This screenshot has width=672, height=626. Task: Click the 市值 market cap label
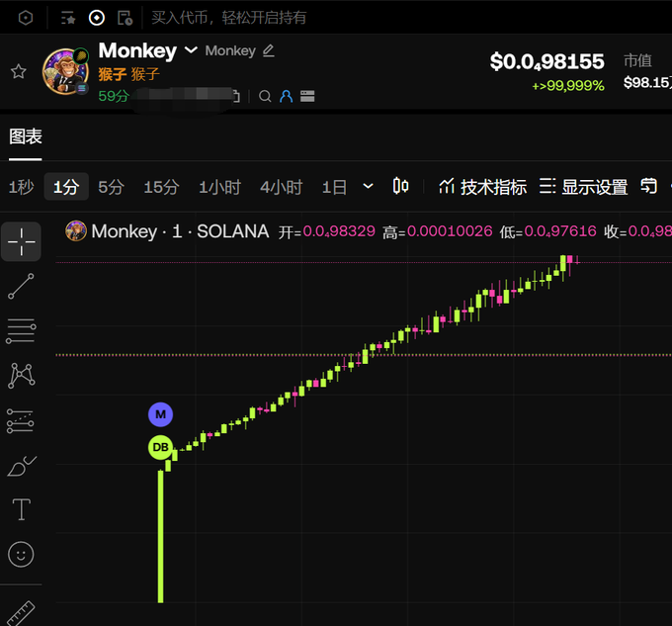(x=637, y=60)
